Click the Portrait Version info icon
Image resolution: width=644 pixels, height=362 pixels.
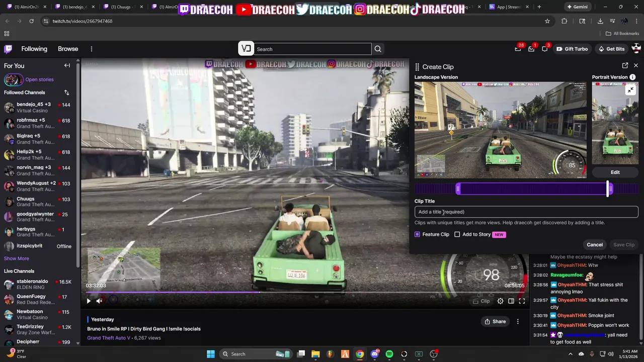(632, 77)
